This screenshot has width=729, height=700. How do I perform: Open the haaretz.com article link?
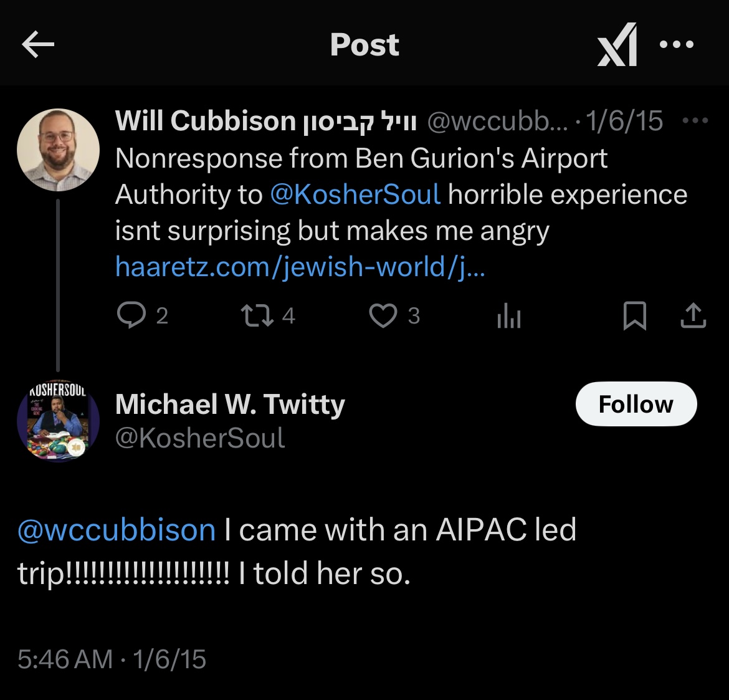300,267
